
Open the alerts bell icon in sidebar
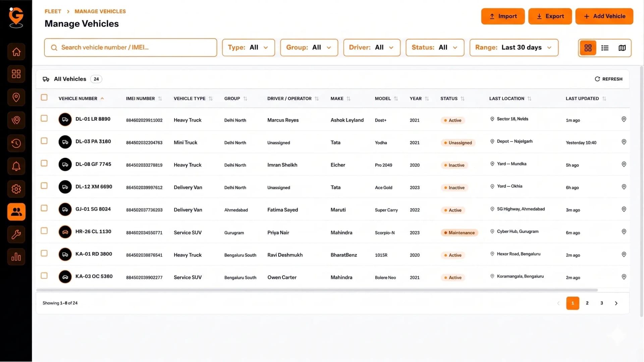pos(16,166)
